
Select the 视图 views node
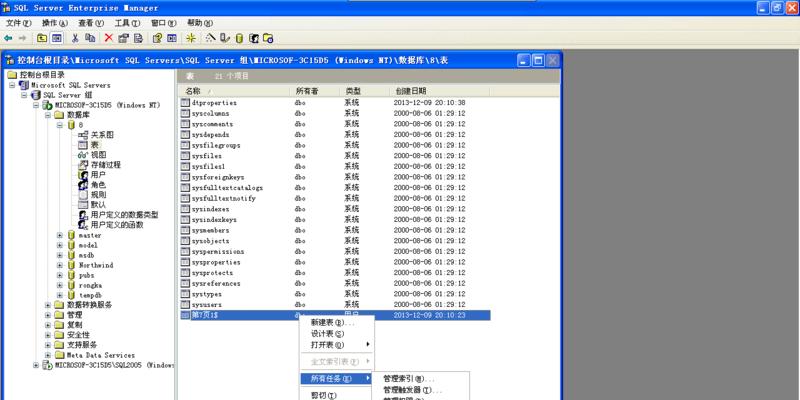(98, 155)
